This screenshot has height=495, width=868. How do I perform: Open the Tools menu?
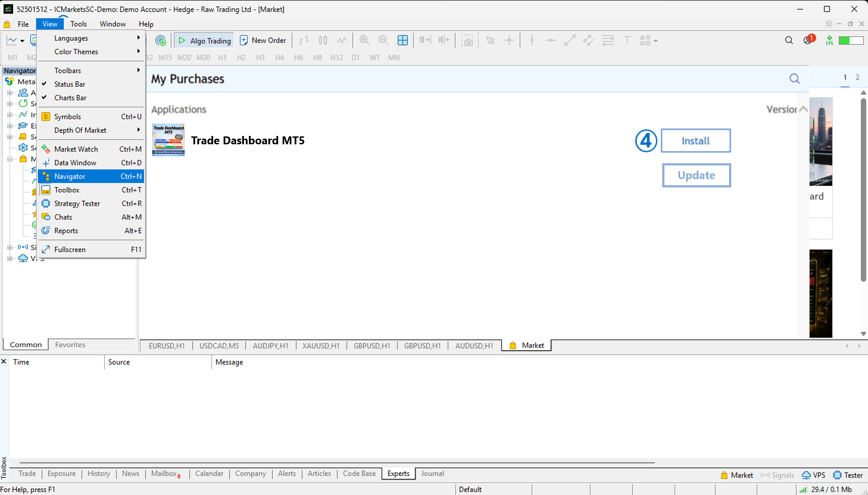[78, 24]
